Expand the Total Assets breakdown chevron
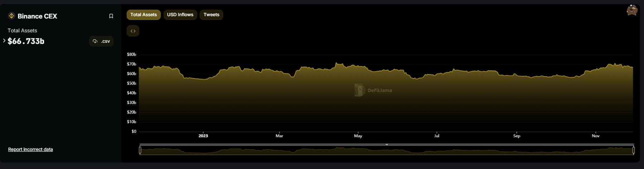Image resolution: width=644 pixels, height=169 pixels. pyautogui.click(x=4, y=41)
